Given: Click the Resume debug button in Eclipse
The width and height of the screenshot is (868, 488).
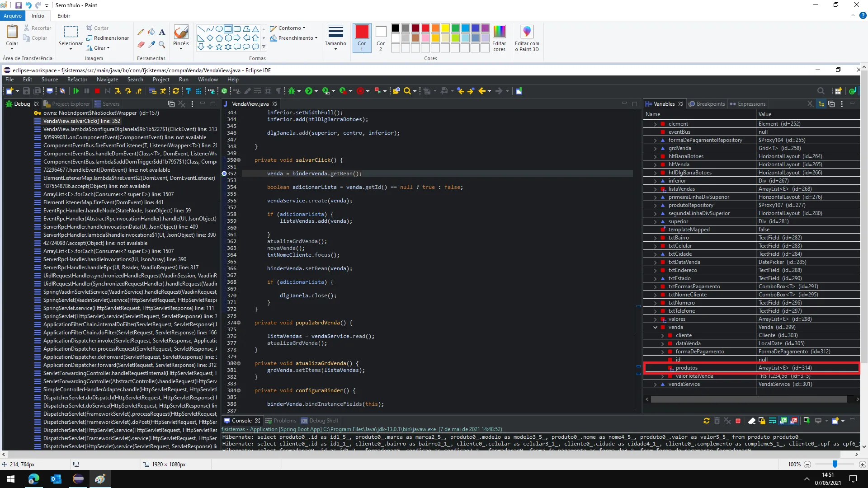Looking at the screenshot, I should pos(76,91).
